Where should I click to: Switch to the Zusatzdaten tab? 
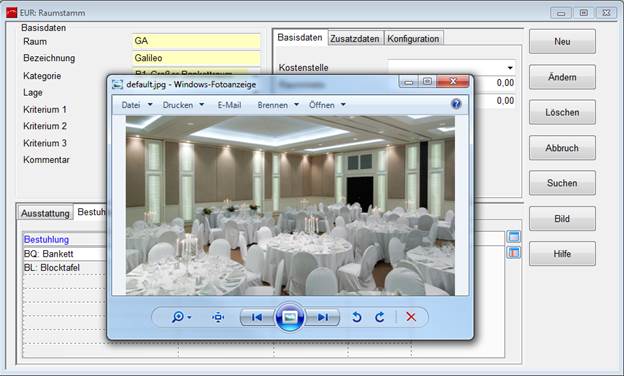tap(355, 39)
